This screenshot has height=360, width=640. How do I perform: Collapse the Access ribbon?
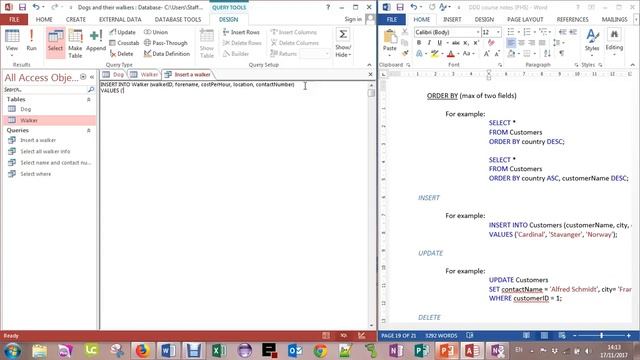369,65
